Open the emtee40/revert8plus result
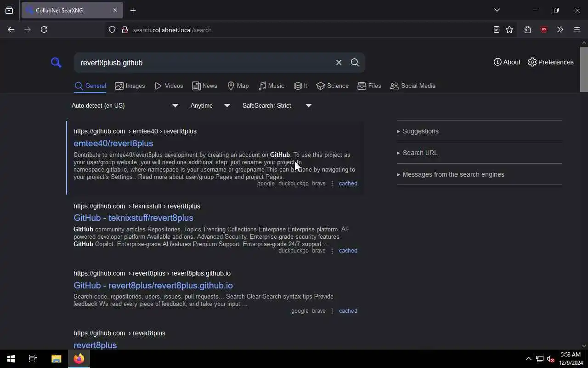The width and height of the screenshot is (588, 368). click(113, 143)
